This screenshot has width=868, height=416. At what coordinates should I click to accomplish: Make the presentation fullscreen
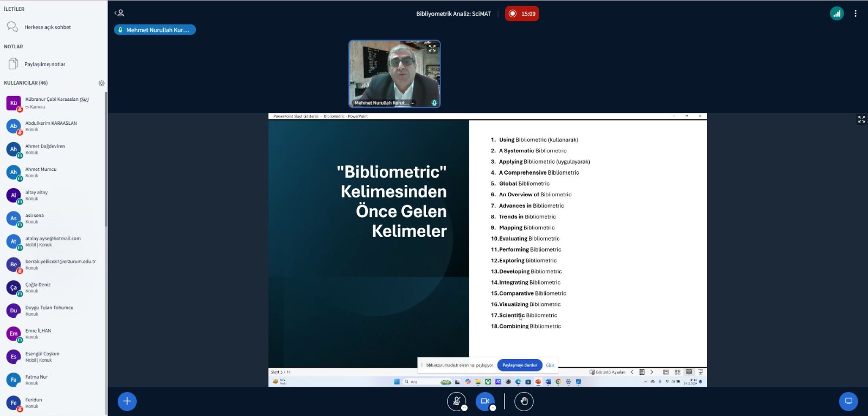click(x=861, y=119)
